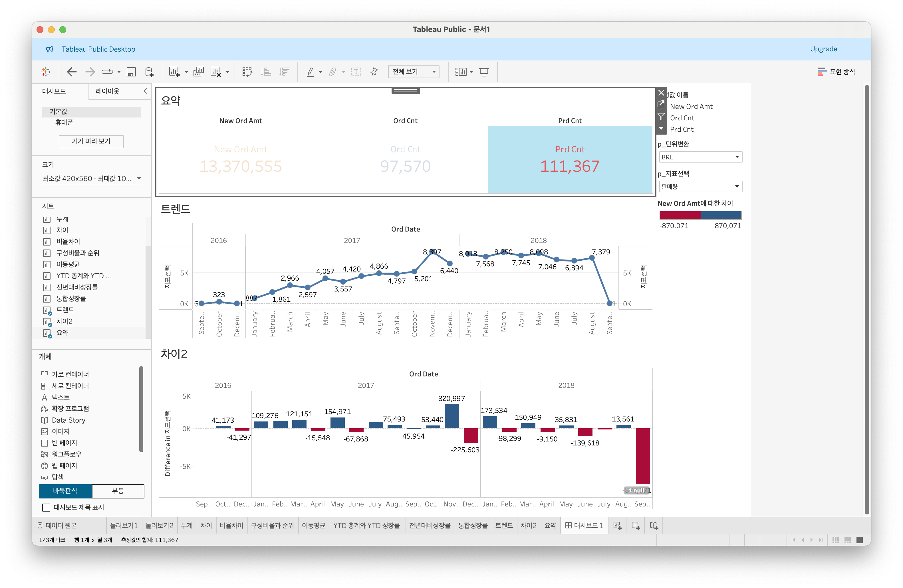The image size is (903, 588).
Task: Switch to 부동 floating layout mode
Action: (x=118, y=490)
